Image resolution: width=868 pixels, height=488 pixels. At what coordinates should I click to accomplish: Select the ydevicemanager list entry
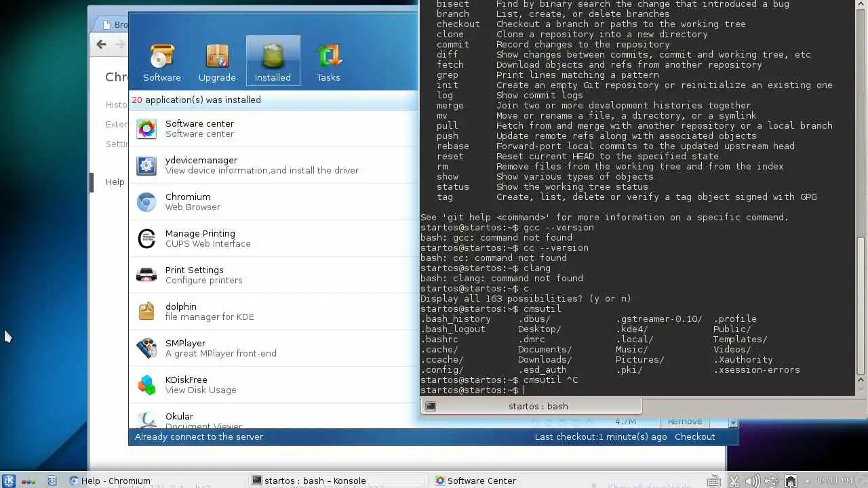tap(262, 165)
